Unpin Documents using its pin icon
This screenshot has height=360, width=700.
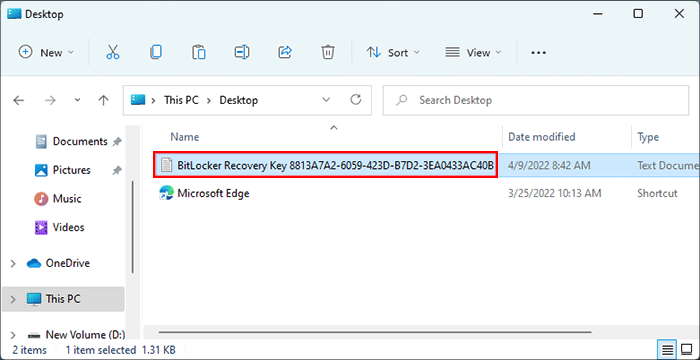pos(117,142)
